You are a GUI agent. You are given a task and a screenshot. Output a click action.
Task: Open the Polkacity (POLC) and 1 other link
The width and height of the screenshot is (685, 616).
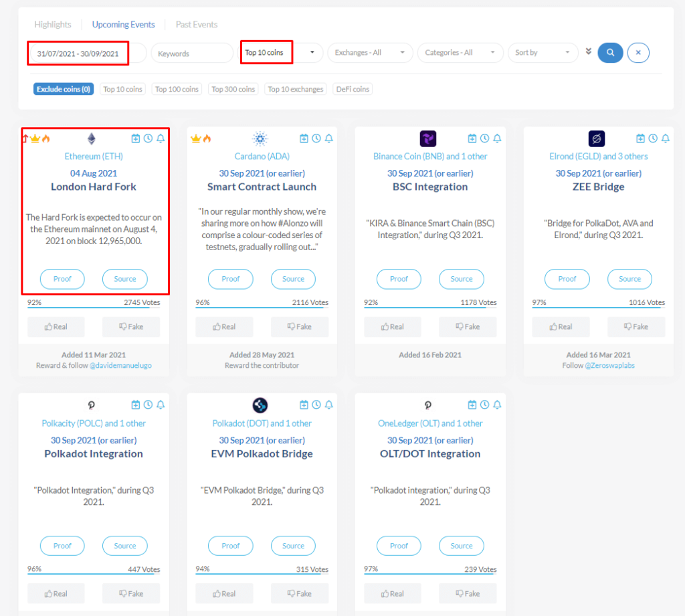[x=94, y=423]
